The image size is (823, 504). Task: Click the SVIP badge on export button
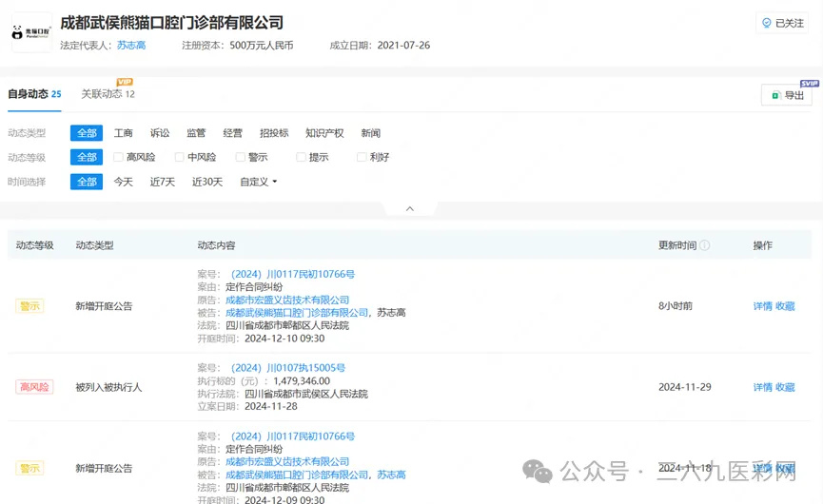pos(810,84)
